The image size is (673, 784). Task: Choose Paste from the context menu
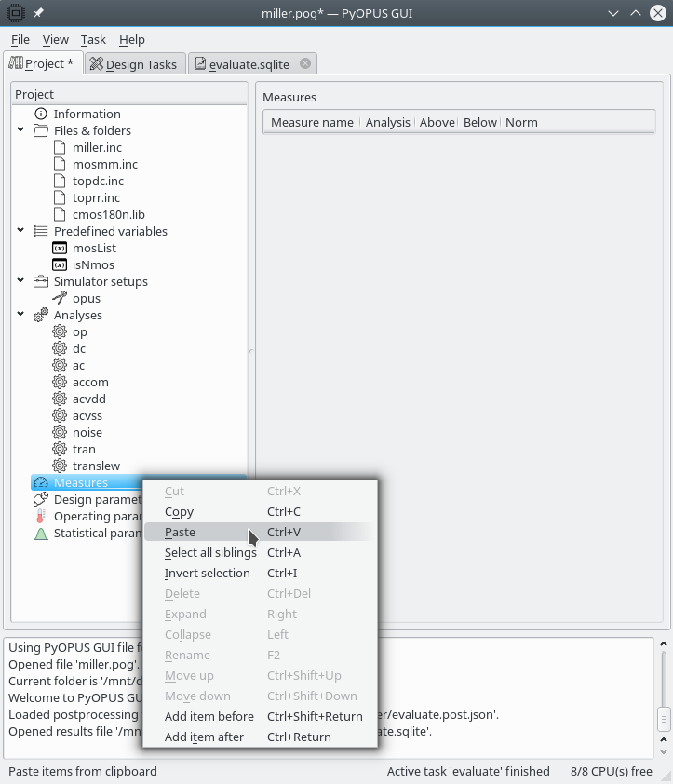[180, 532]
